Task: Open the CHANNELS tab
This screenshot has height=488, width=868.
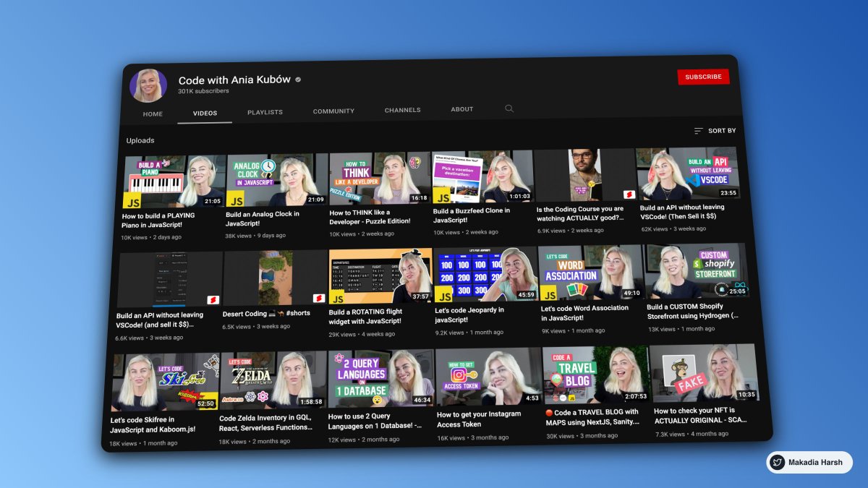Action: click(402, 109)
